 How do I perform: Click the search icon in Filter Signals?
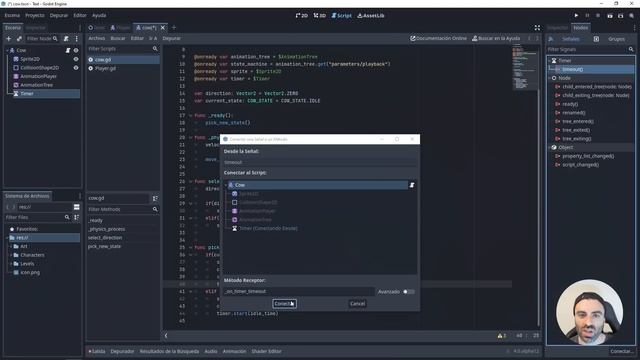[631, 49]
